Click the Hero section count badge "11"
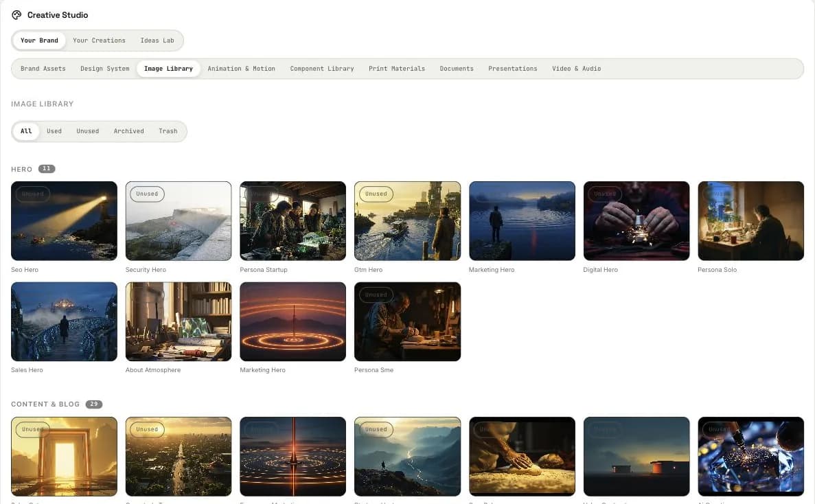The image size is (815, 504). click(x=47, y=169)
